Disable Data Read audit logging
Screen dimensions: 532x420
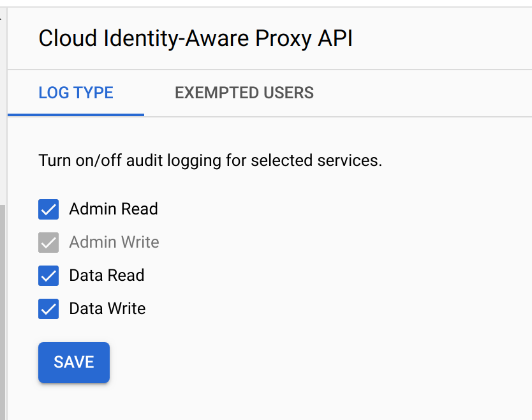[48, 276]
